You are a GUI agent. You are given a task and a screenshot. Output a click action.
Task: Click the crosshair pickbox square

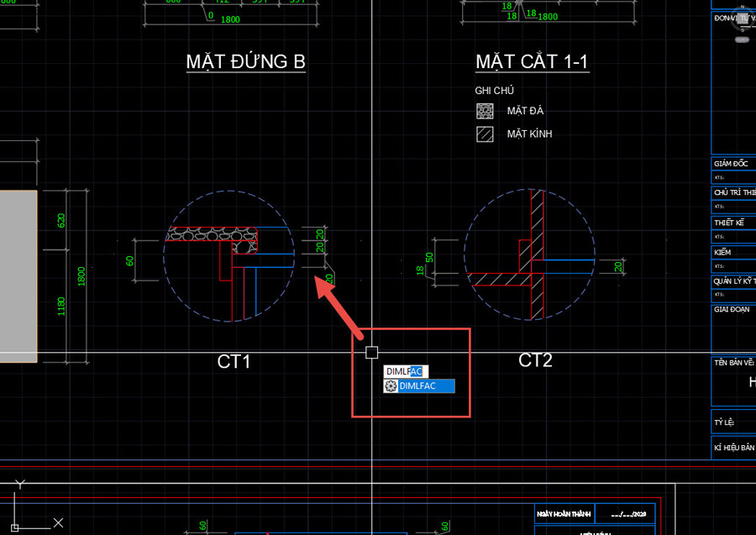[372, 352]
